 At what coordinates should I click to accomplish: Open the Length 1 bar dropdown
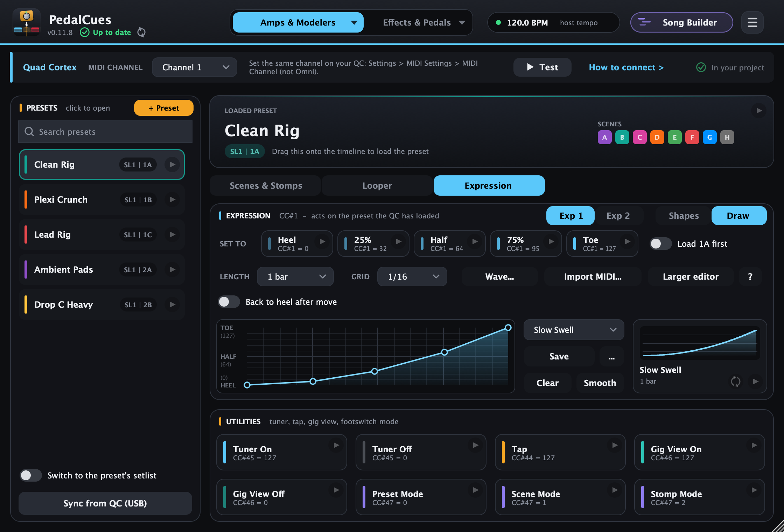tap(295, 276)
